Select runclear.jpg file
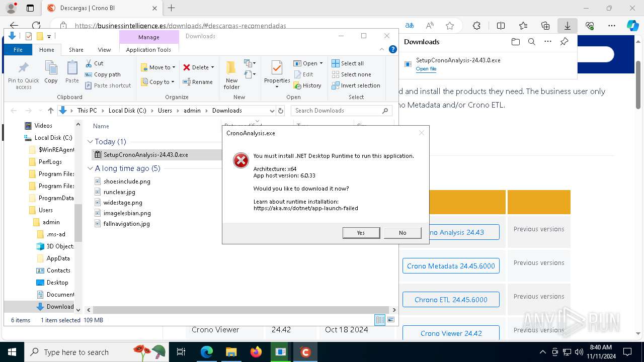This screenshot has width=644, height=362. 119,192
